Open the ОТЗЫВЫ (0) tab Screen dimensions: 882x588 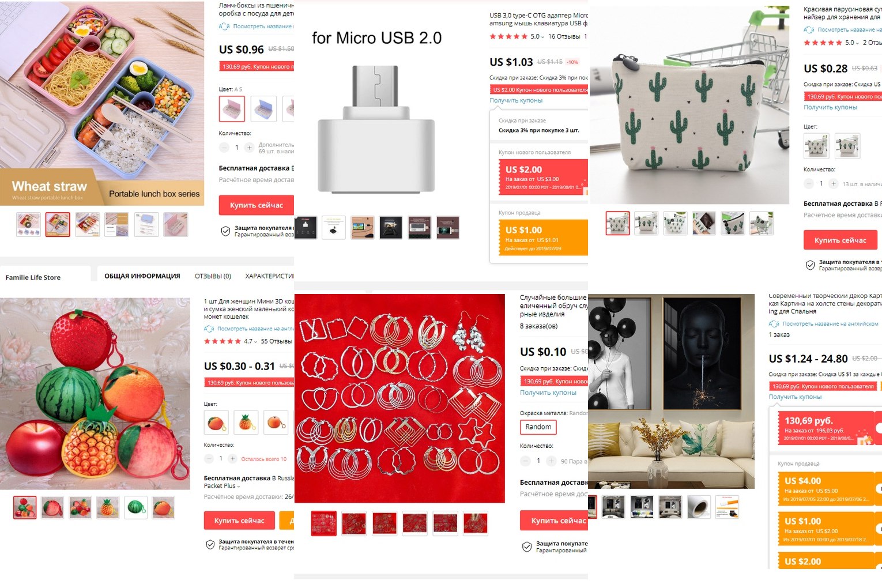pyautogui.click(x=213, y=276)
